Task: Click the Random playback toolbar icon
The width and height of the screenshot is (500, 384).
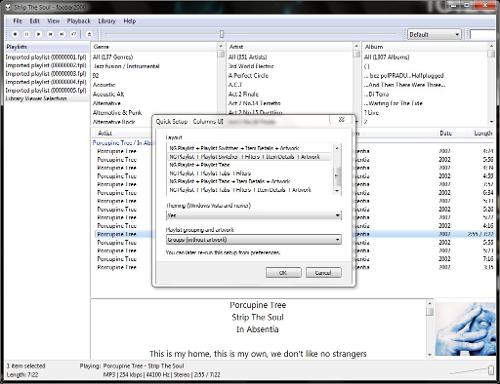Action: [74, 34]
